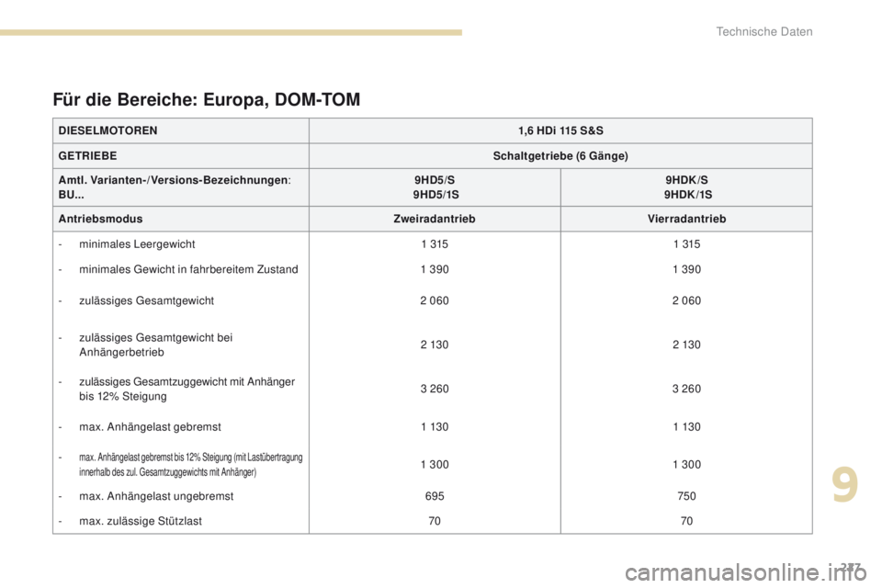Select the Schaltgetriebe (6 Gänge) cell
882x588 pixels.
[x=560, y=156]
